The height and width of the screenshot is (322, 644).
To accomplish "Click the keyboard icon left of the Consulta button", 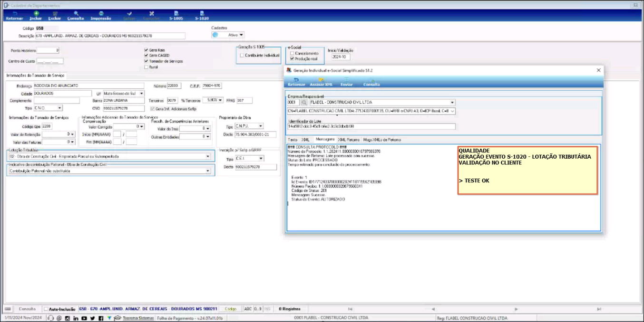I will pyautogui.click(x=7, y=309).
